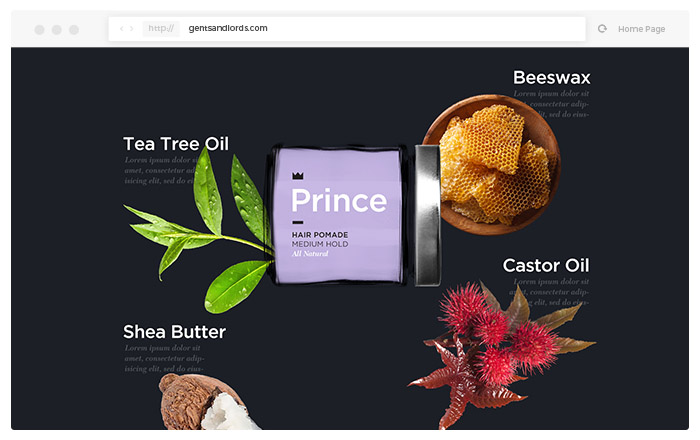Select the Tea Tree Oil heading
Screen dimensions: 700x440
(176, 144)
